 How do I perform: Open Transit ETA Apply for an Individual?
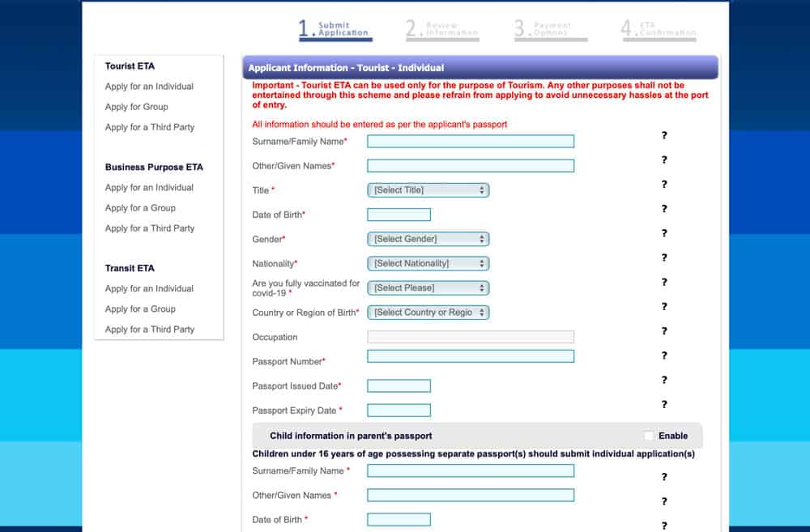click(x=149, y=288)
